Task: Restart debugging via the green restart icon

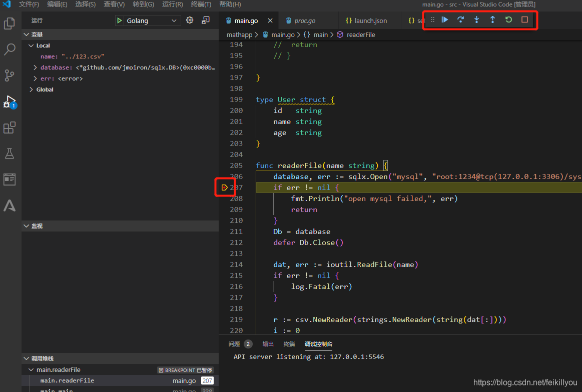Action: [x=508, y=19]
